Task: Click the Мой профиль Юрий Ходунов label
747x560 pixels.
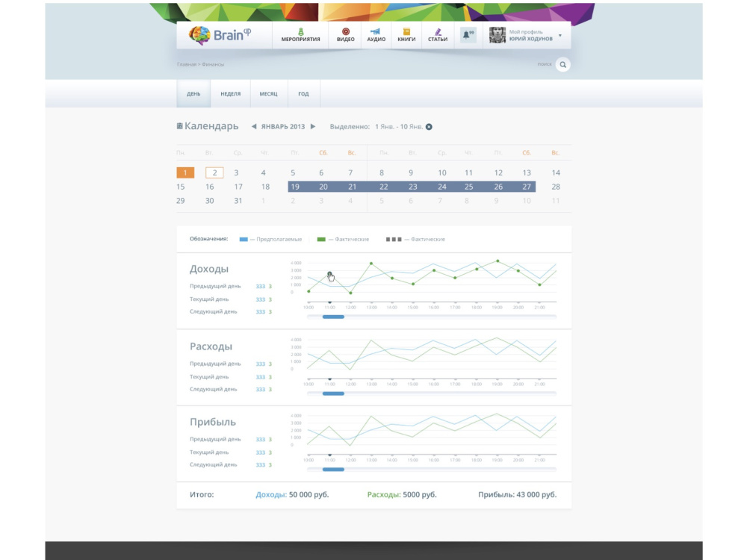Action: 530,35
